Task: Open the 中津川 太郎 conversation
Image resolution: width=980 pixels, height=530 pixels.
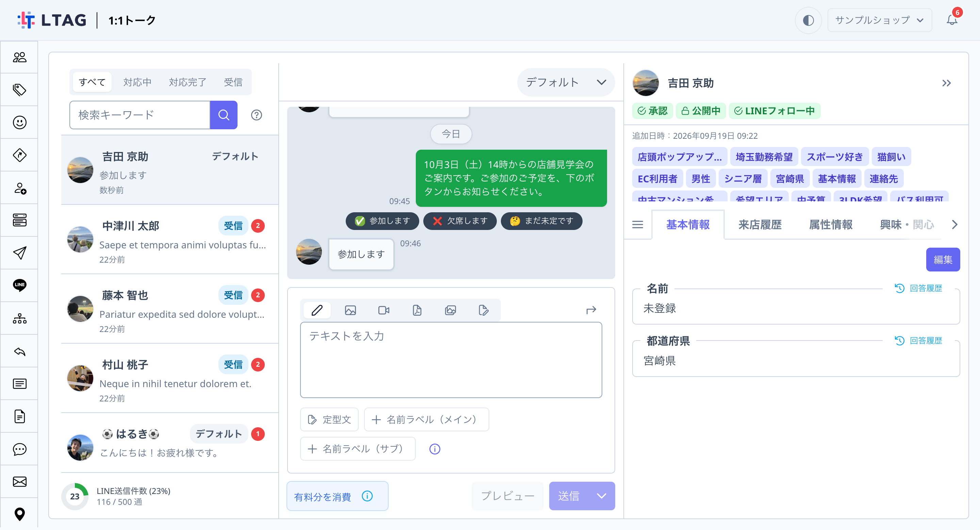Action: pyautogui.click(x=170, y=240)
